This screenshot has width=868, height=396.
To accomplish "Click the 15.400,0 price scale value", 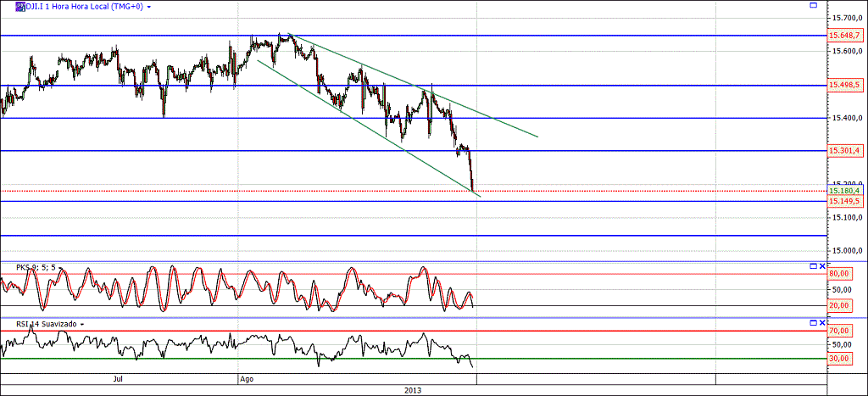I will pos(847,118).
